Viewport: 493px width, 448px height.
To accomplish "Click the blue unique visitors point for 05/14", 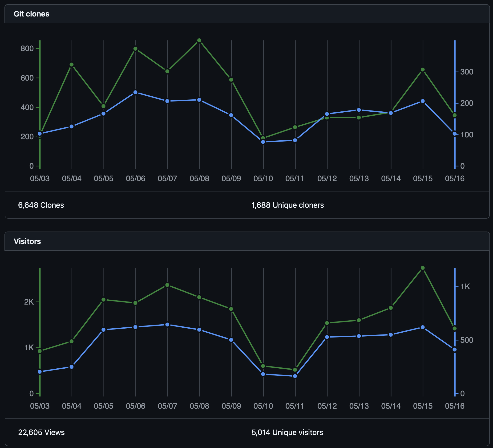I will tap(391, 335).
